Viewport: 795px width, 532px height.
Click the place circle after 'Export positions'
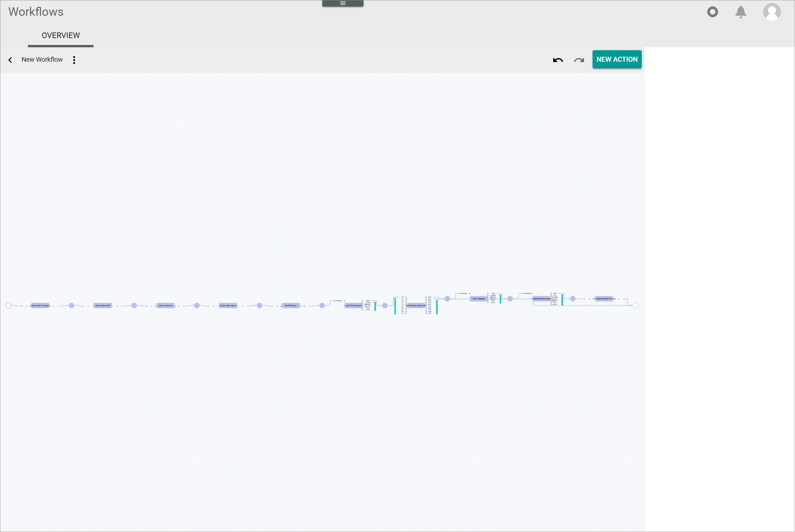click(197, 306)
